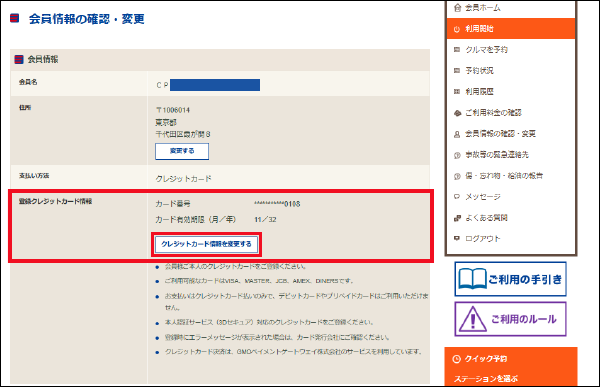This screenshot has width=600, height=387.
Task: Click the 会員情報 section heading
Action: point(42,59)
